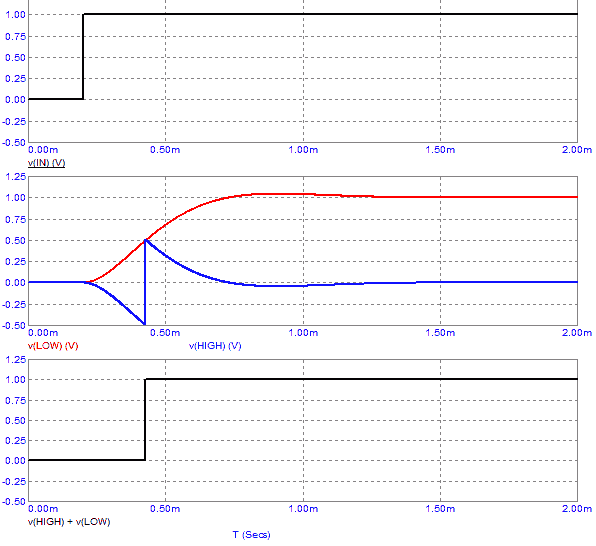This screenshot has height=546, width=596.
Task: Click the T (Secs) axis title
Action: coord(251,535)
